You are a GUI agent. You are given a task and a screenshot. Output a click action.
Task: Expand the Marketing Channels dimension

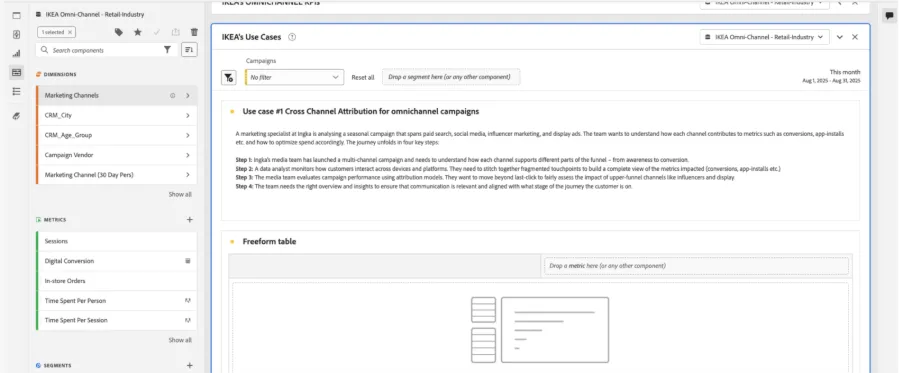pos(187,95)
